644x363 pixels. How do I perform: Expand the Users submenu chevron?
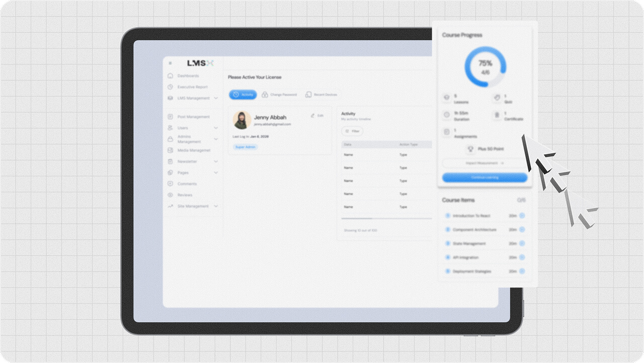[216, 128]
